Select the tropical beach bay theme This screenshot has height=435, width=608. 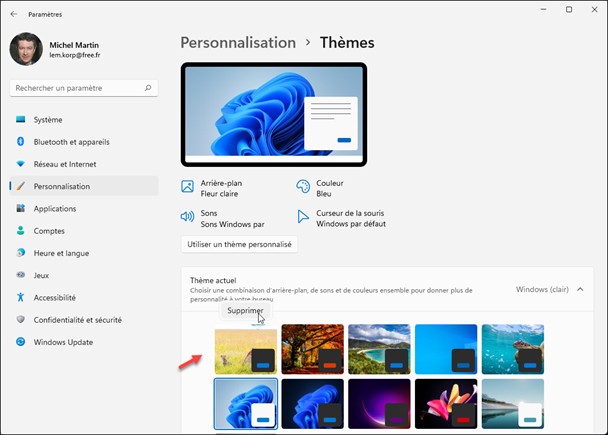(x=379, y=349)
